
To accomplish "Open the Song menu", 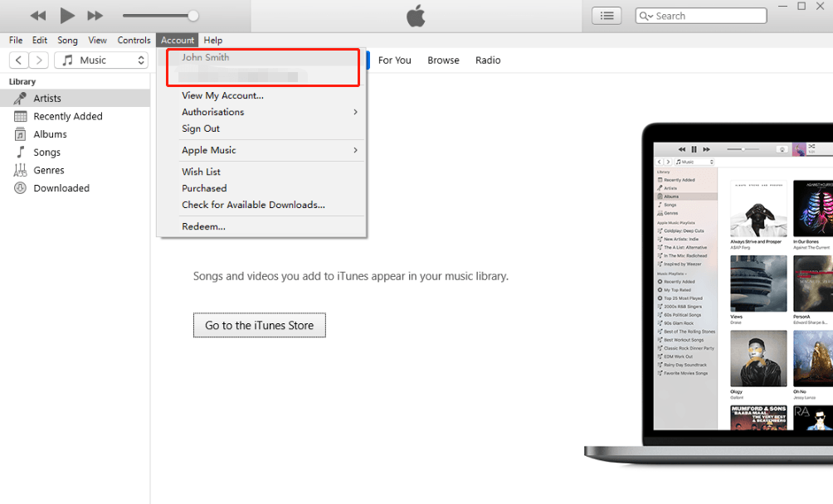I will 67,41.
